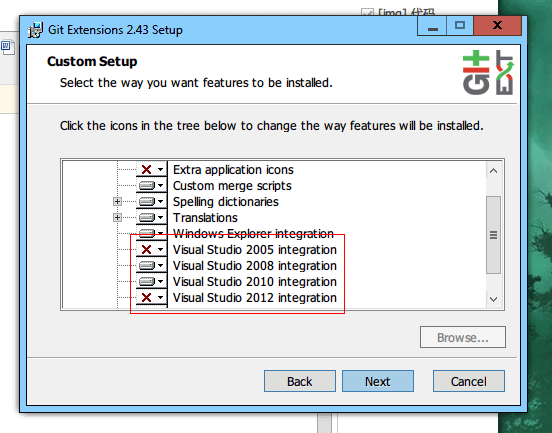This screenshot has width=552, height=433.
Task: Click the feature list scrollbar thumb
Action: (494, 235)
